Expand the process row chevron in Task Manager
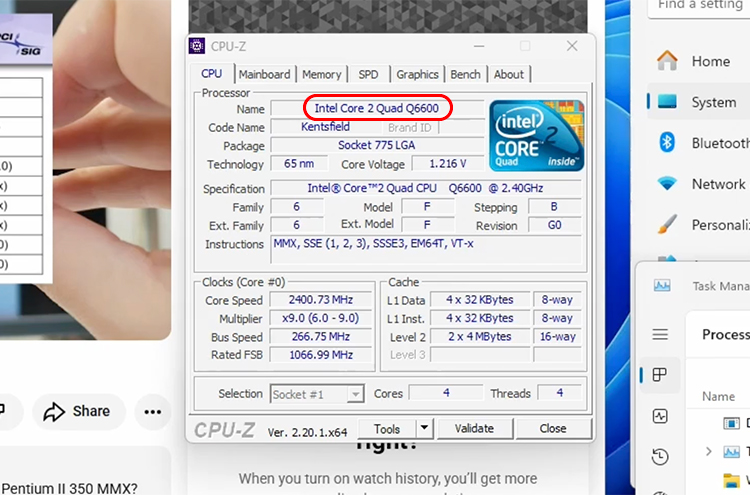Image resolution: width=750 pixels, height=495 pixels. pos(709,451)
